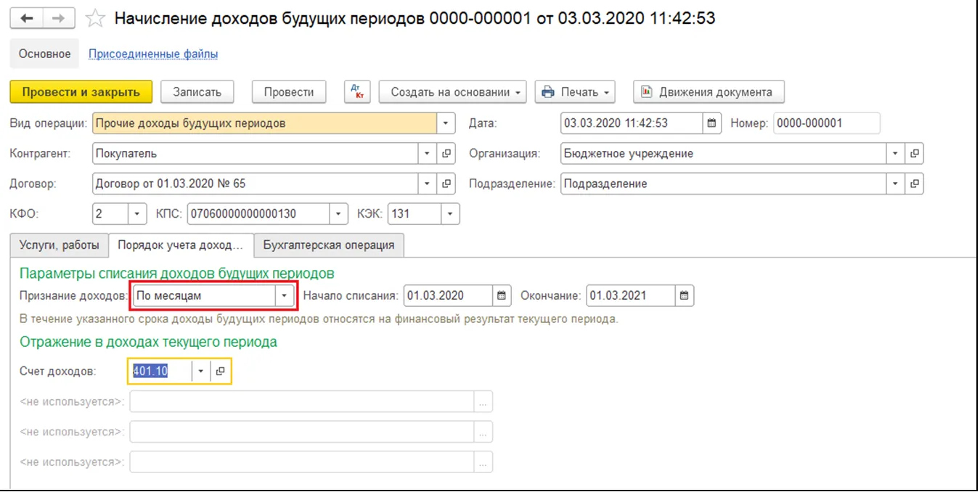Expand Подразделение dropdown arrow
This screenshot has width=980, height=492.
click(x=897, y=184)
